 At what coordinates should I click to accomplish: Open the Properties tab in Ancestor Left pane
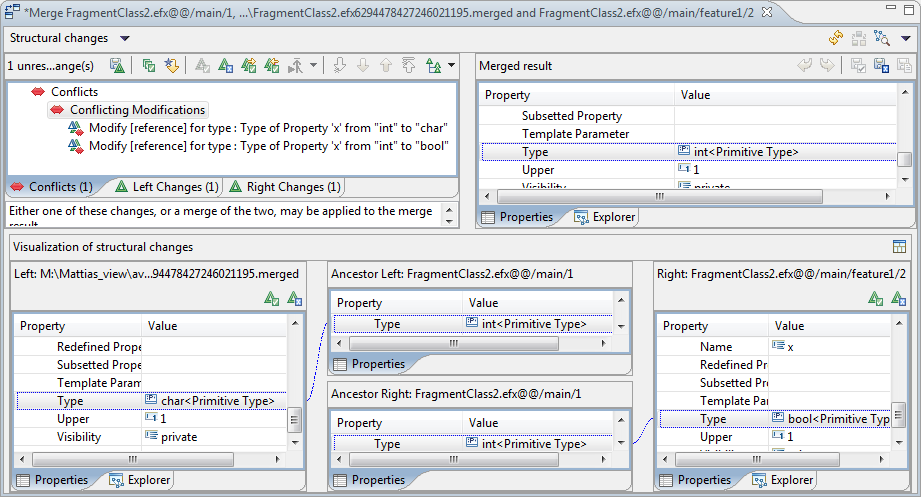click(x=369, y=364)
